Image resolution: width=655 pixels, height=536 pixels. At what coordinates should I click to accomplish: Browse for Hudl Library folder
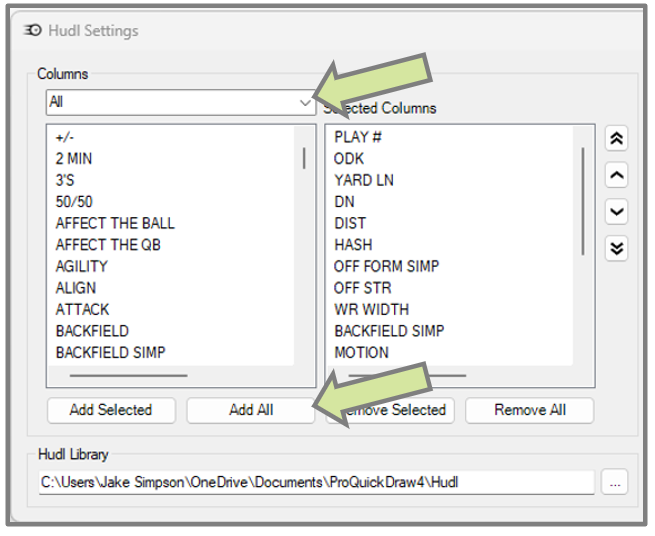614,482
